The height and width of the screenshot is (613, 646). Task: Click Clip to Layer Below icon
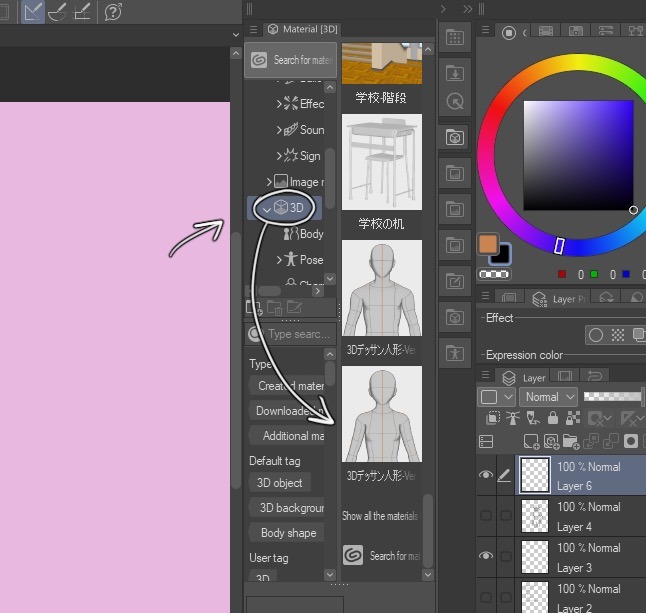(x=493, y=418)
